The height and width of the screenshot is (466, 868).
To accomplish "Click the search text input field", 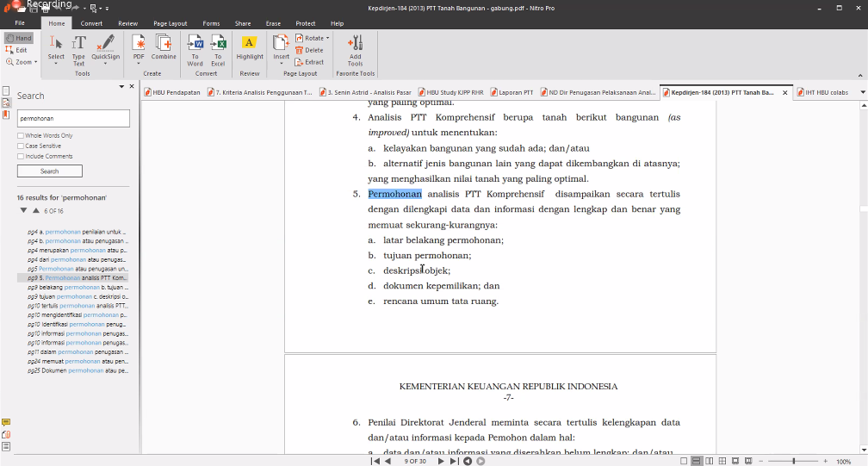I will click(73, 118).
